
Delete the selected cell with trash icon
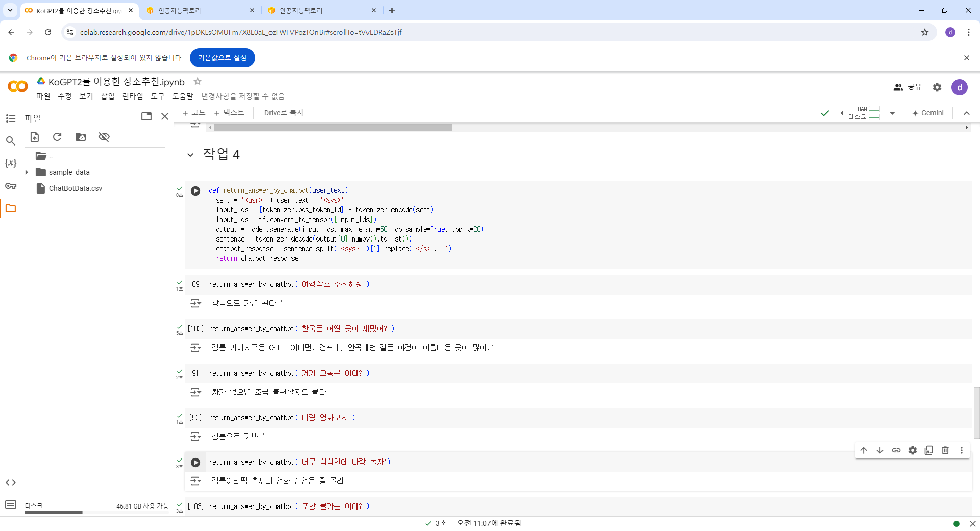(x=945, y=450)
